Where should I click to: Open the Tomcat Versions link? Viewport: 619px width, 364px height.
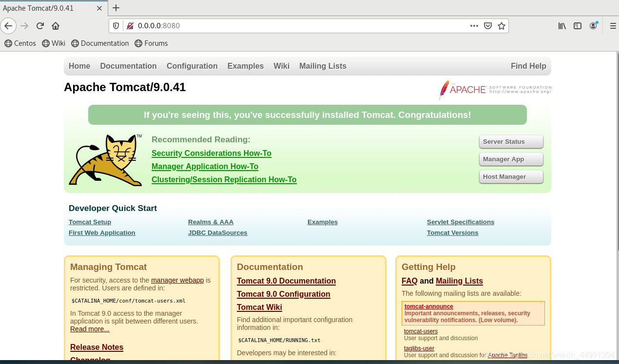pyautogui.click(x=453, y=233)
